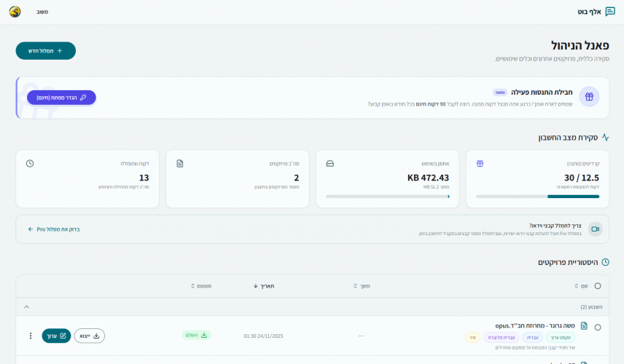Select the משה גרונר project row
Viewport: 624px width, 364px height.
tap(598, 328)
